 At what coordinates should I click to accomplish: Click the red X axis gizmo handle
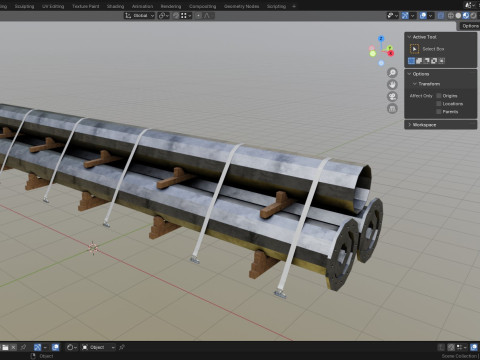click(390, 53)
